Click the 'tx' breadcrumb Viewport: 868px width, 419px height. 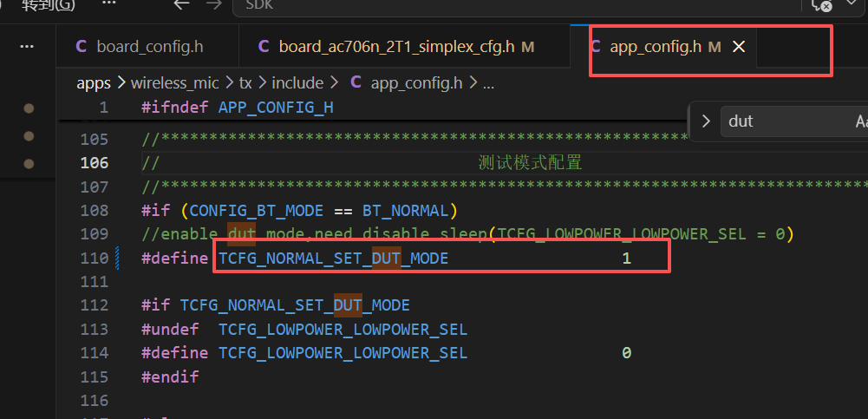[x=245, y=83]
